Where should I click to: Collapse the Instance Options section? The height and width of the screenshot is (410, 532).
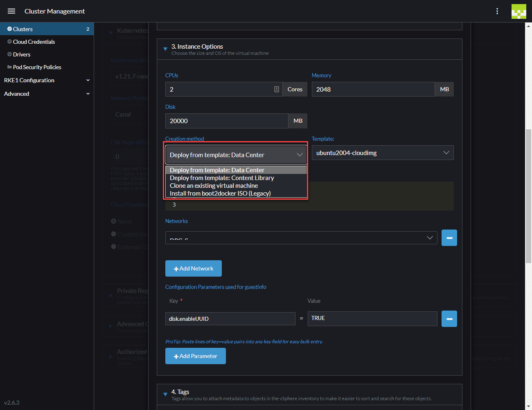click(165, 49)
